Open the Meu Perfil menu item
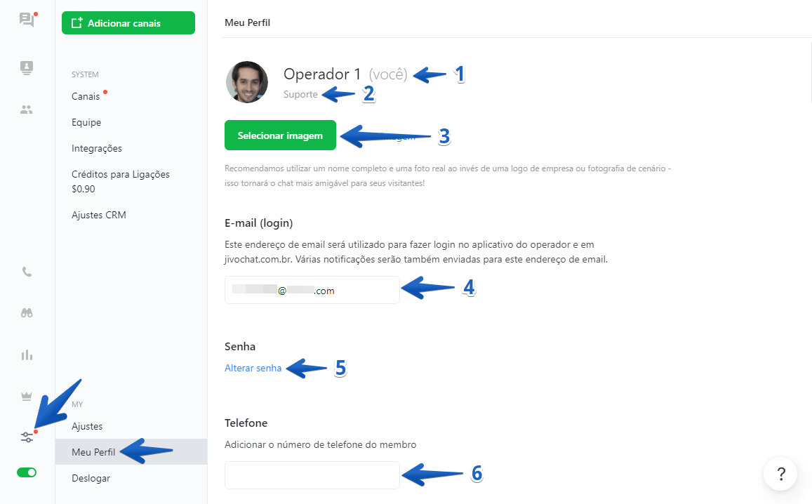The width and height of the screenshot is (812, 504). pyautogui.click(x=95, y=451)
